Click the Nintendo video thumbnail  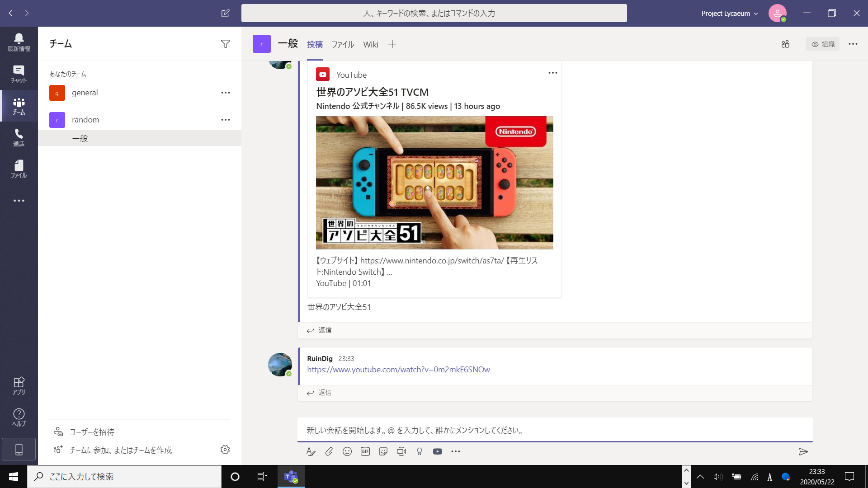pyautogui.click(x=434, y=183)
